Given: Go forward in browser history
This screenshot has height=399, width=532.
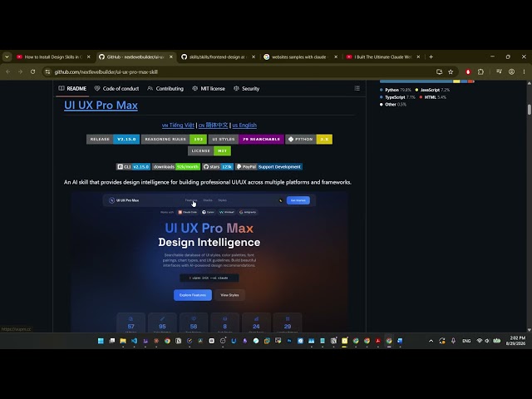Looking at the screenshot, I should pyautogui.click(x=20, y=72).
